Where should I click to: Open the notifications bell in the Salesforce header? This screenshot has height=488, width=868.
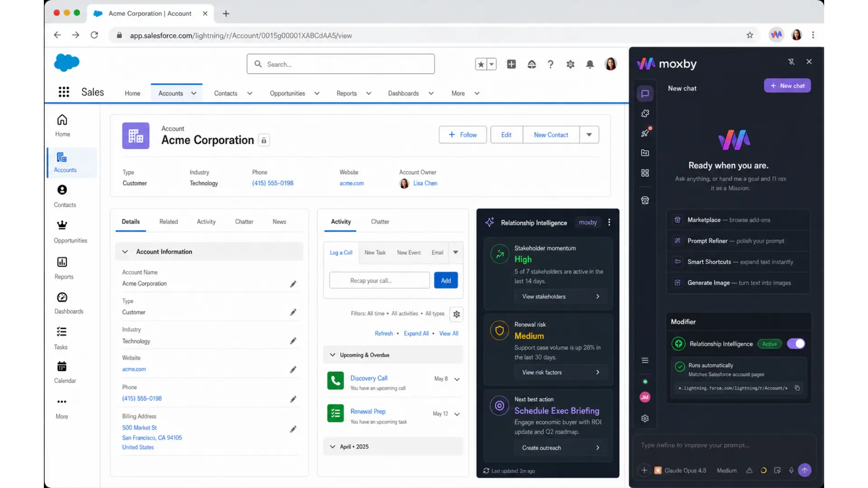click(x=590, y=65)
